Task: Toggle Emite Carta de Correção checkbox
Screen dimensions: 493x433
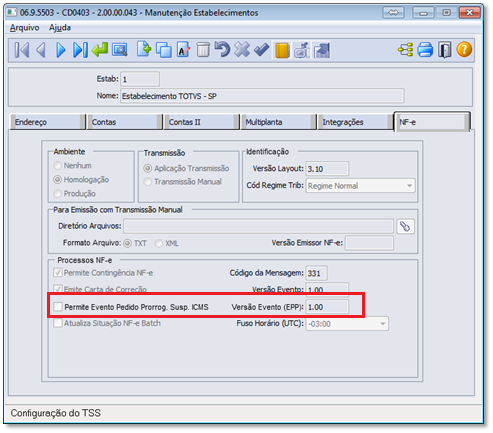Action: (58, 289)
